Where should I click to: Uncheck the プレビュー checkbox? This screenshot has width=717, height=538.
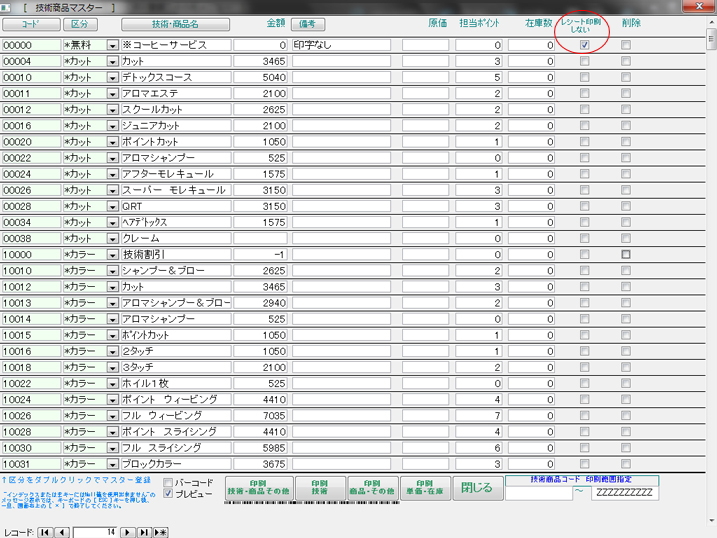(168, 494)
